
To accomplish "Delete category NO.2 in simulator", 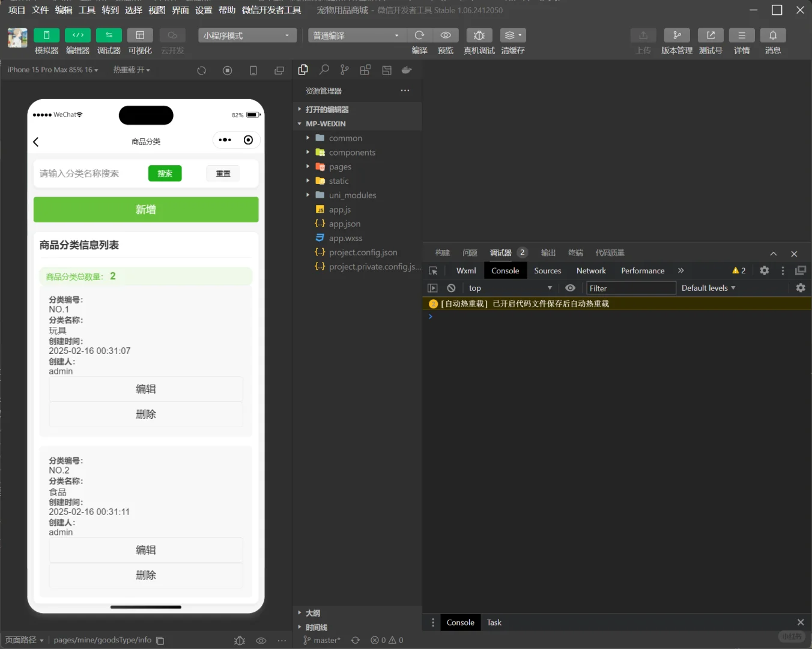I will 146,576.
